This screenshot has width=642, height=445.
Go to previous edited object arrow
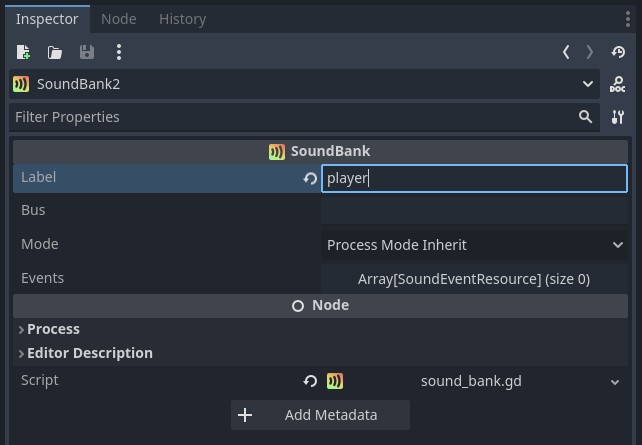[566, 52]
